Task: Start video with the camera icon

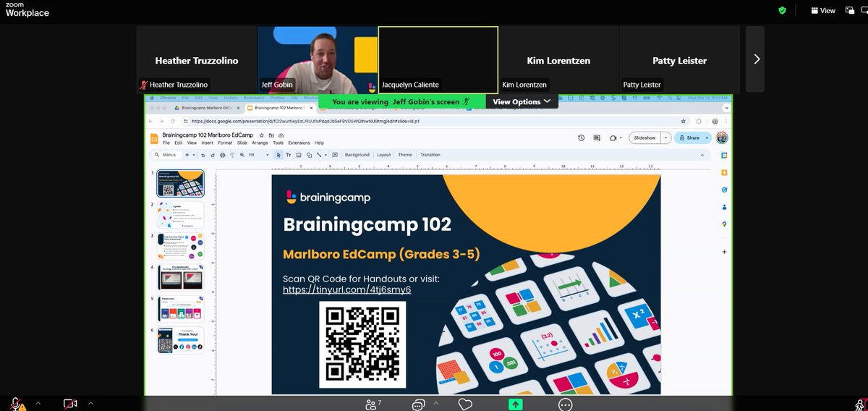Action: pos(70,404)
